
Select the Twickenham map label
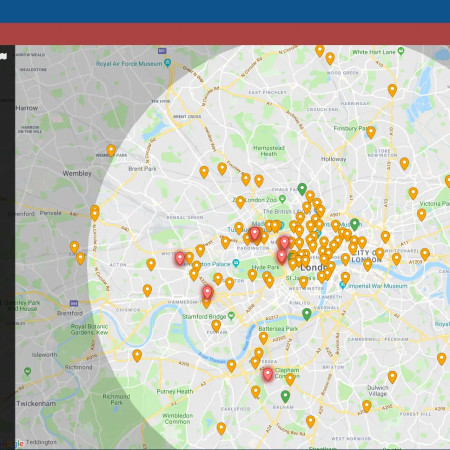coord(36,404)
